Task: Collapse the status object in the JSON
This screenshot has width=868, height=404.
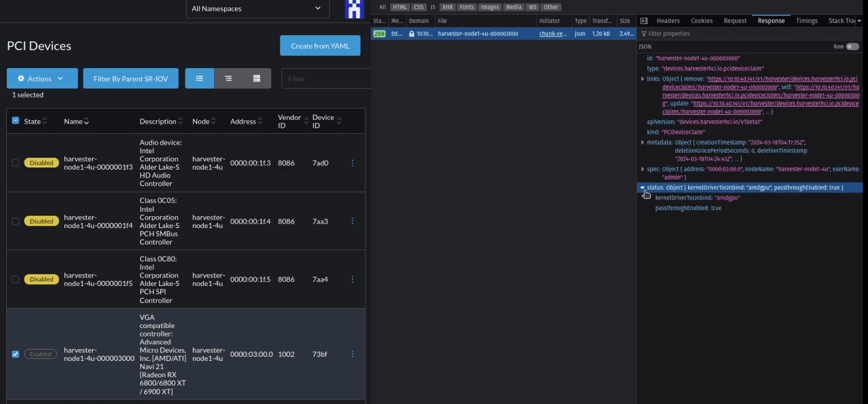Action: tap(643, 187)
